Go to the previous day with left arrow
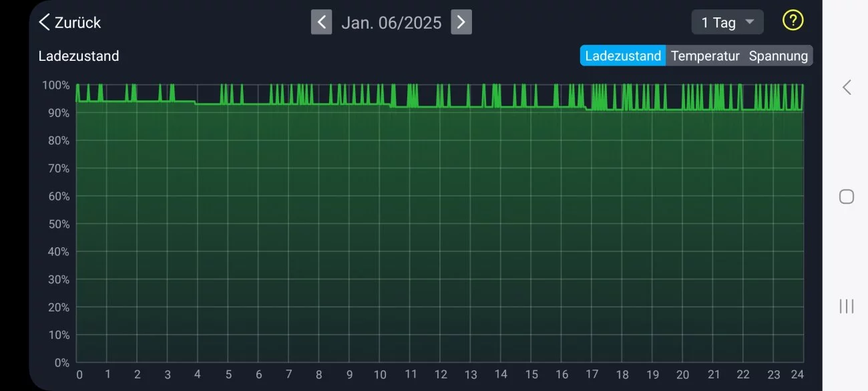Screen dimensions: 868x391 tap(321, 22)
